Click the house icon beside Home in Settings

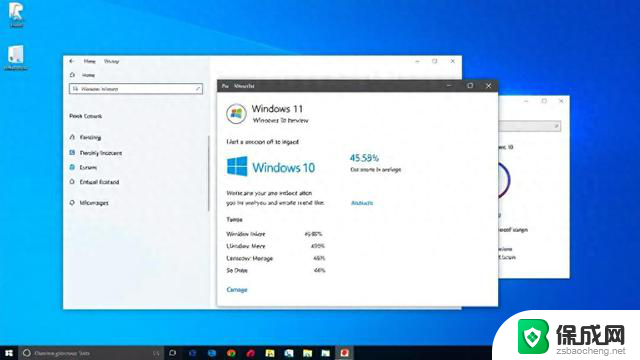click(x=73, y=75)
